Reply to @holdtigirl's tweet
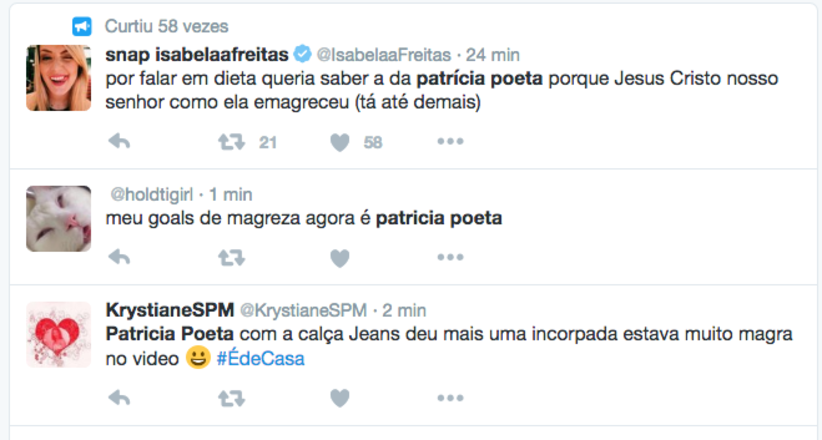The width and height of the screenshot is (822, 440). 119,258
